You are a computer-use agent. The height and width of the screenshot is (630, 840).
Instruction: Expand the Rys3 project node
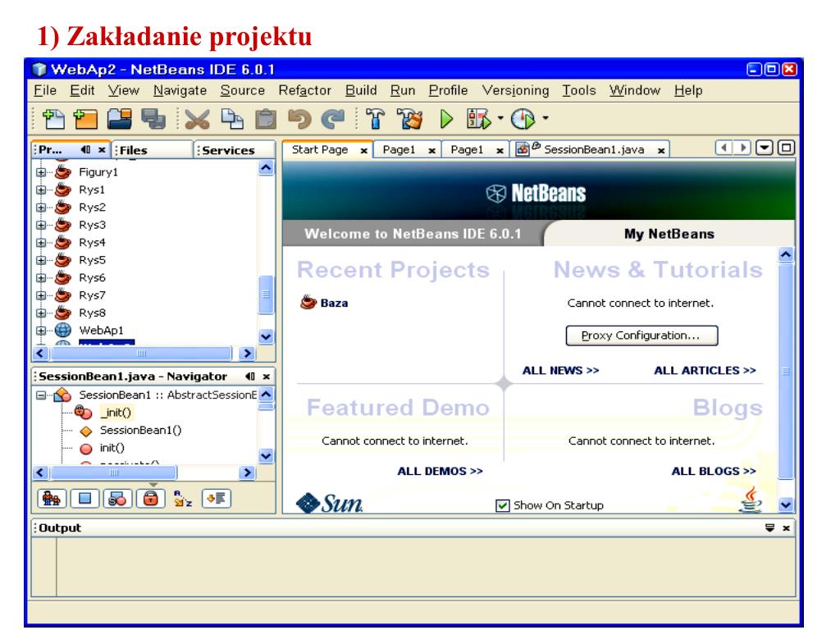point(41,225)
